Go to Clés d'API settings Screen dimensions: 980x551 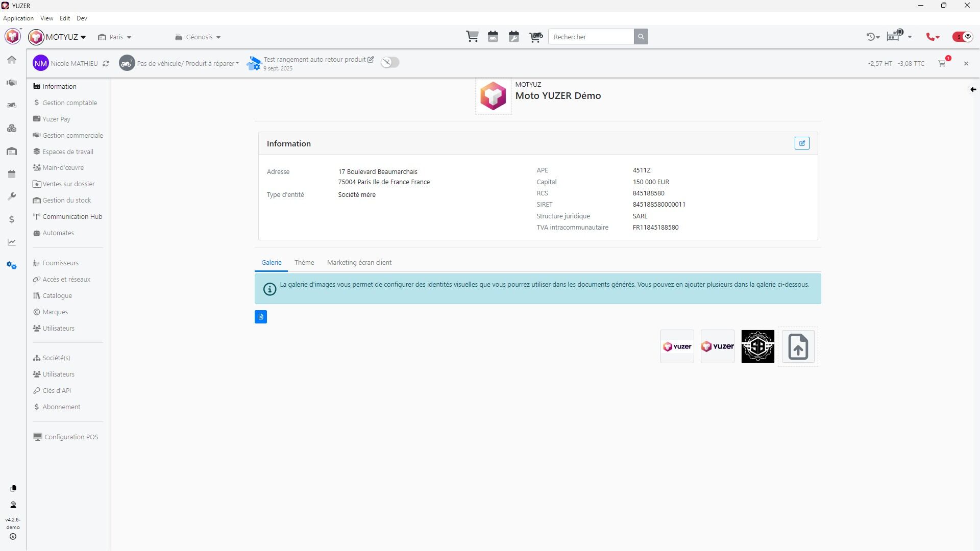57,391
